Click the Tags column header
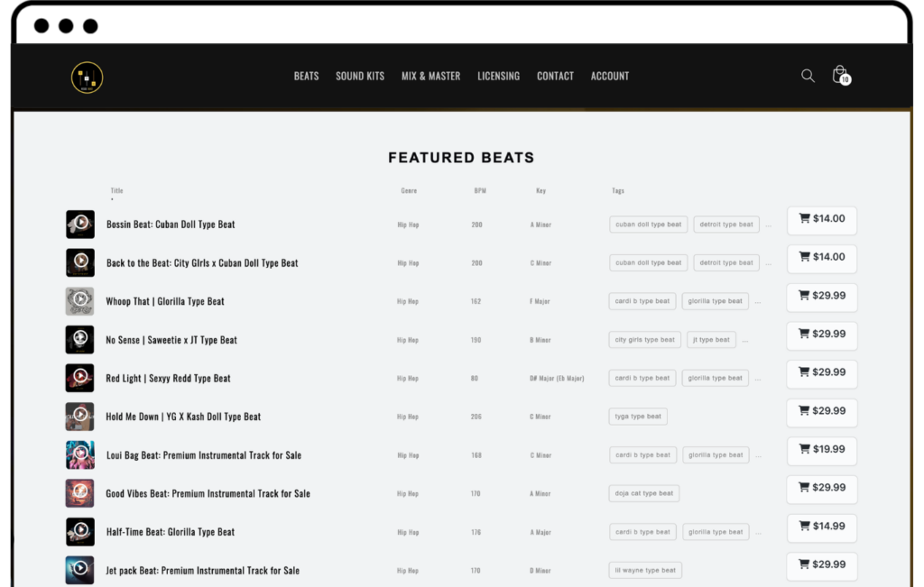924x587 pixels. [x=618, y=191]
